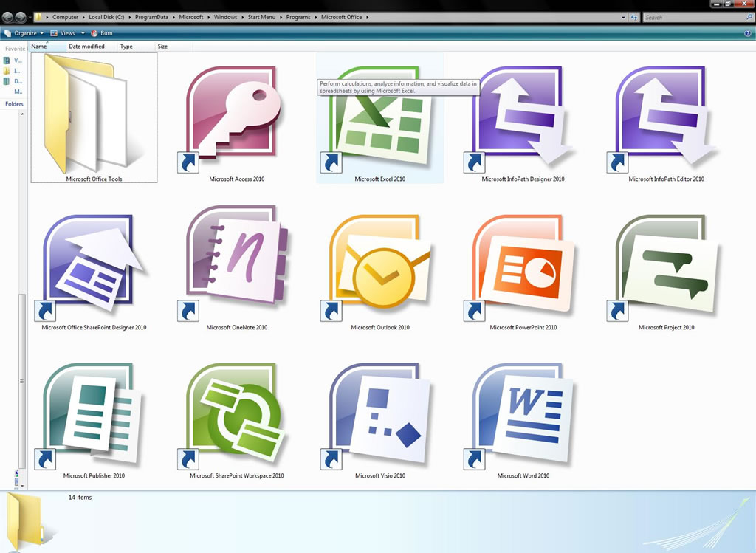756x553 pixels.
Task: Click the "14 items" details pane text
Action: (x=80, y=497)
